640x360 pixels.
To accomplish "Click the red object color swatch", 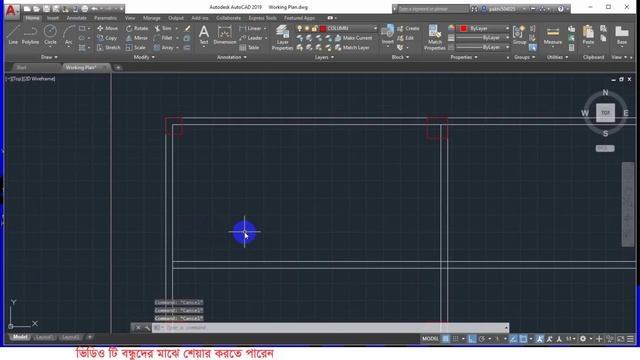I will click(463, 28).
